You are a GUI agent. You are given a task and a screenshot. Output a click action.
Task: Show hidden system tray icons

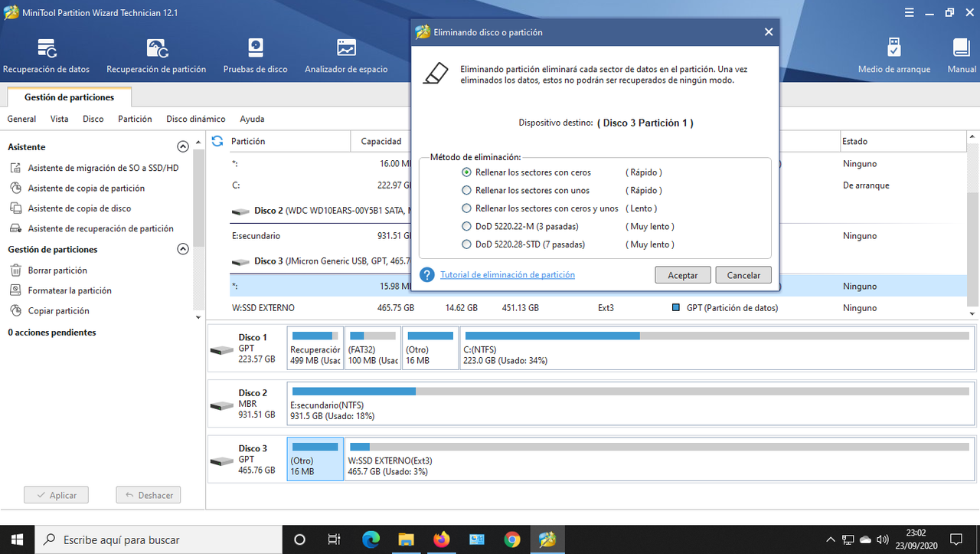pos(830,539)
